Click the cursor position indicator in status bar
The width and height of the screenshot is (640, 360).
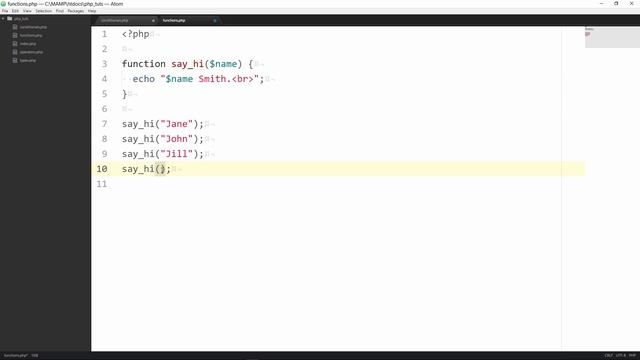35,356
